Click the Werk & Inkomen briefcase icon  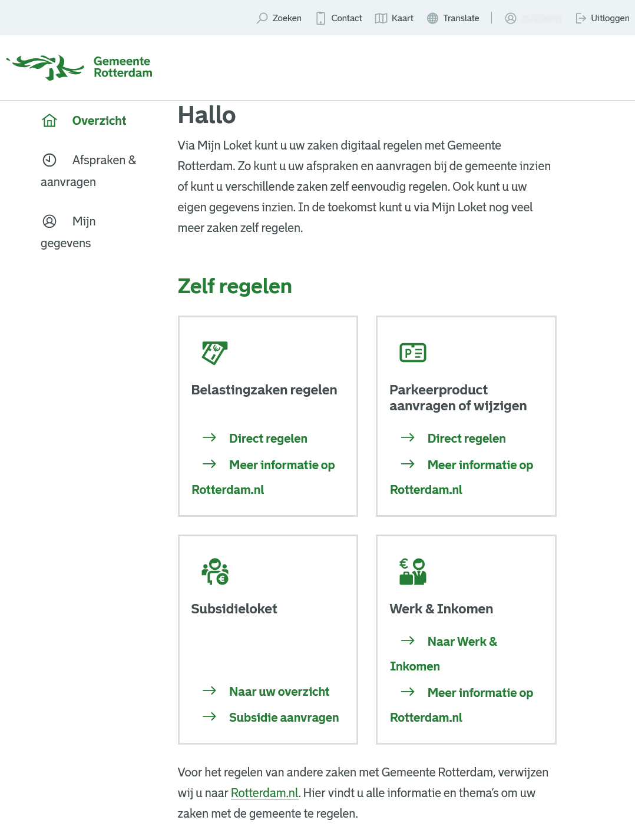coord(413,570)
